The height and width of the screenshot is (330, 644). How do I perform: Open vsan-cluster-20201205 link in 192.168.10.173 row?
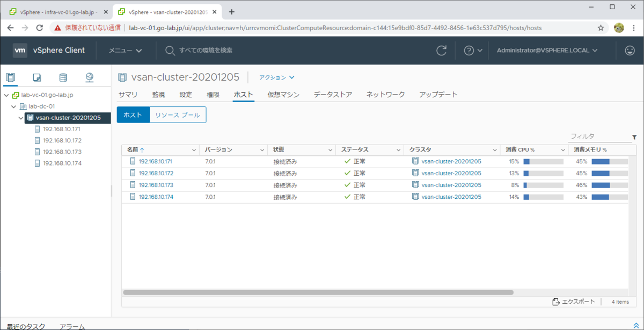click(451, 185)
